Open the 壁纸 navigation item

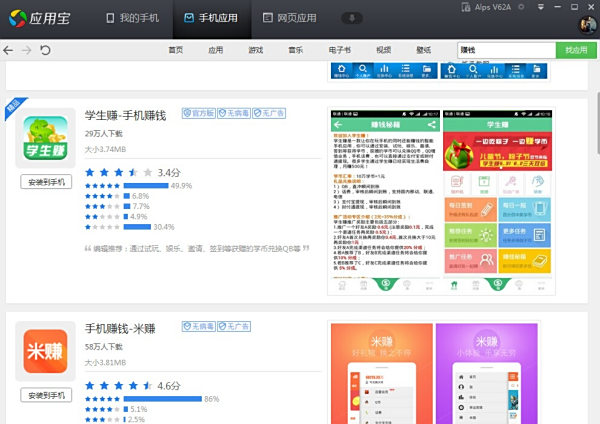(x=424, y=50)
